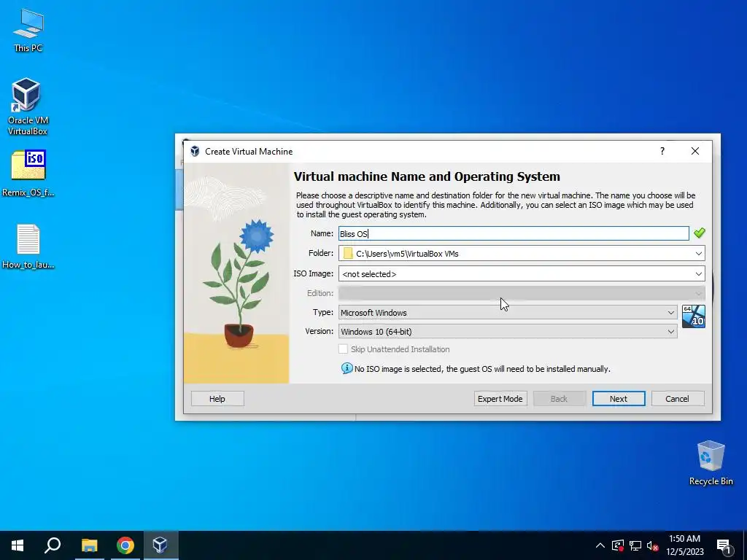The width and height of the screenshot is (747, 560).
Task: Open the Version dropdown showing Windows 10 (64-bit)
Action: pyautogui.click(x=508, y=332)
